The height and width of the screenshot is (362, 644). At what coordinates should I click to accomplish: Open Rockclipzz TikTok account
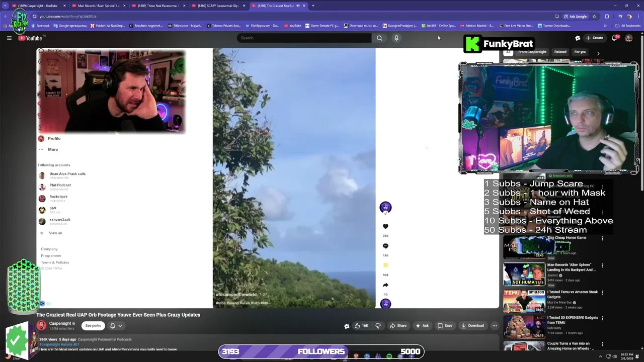[x=53, y=198]
